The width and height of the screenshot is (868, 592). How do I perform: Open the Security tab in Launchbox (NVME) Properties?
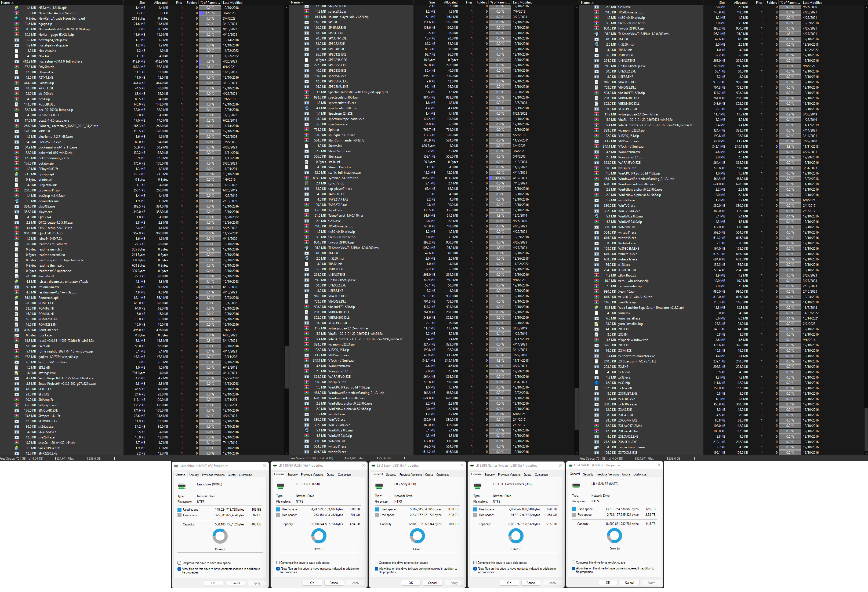[x=194, y=475]
